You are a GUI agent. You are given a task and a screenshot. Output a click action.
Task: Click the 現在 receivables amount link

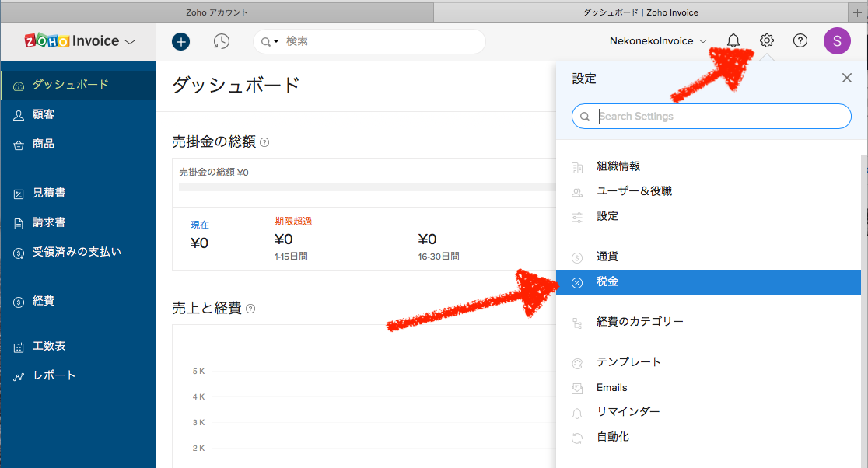[x=200, y=225]
